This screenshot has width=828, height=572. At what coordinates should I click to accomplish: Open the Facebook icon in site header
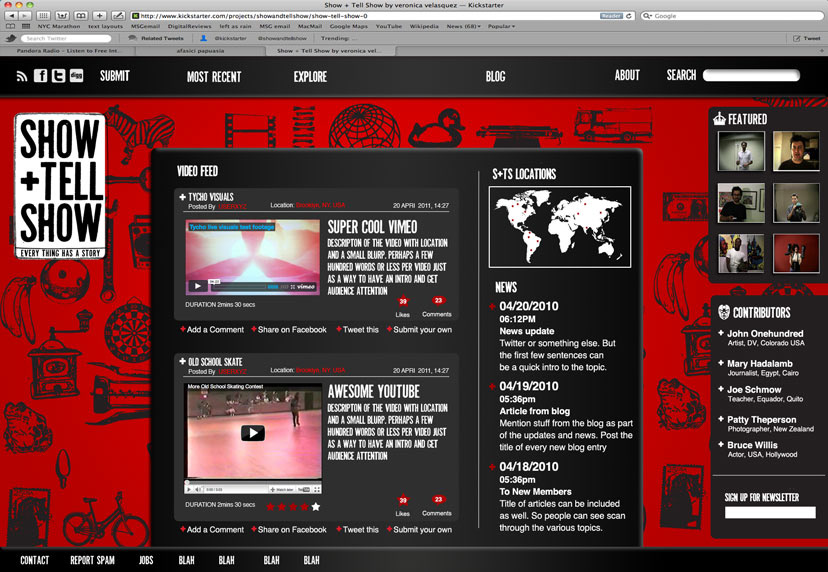coord(41,76)
